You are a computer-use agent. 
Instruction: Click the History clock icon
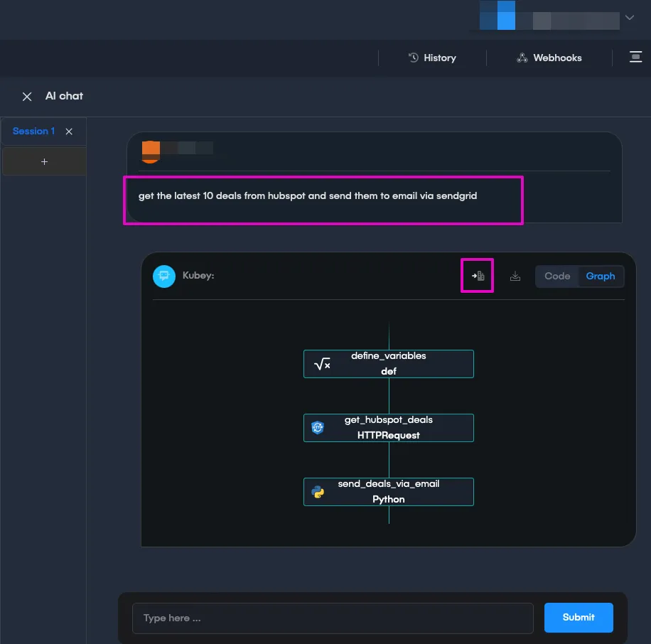coord(414,58)
